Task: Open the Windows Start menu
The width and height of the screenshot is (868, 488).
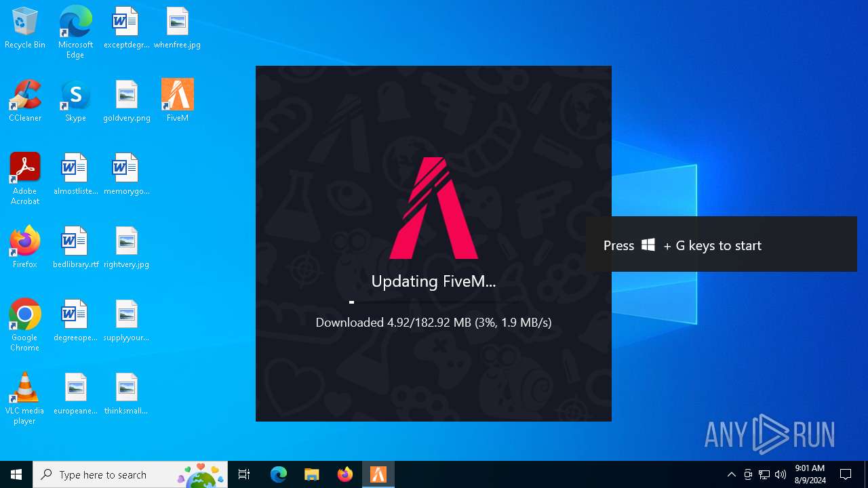Action: click(x=16, y=474)
